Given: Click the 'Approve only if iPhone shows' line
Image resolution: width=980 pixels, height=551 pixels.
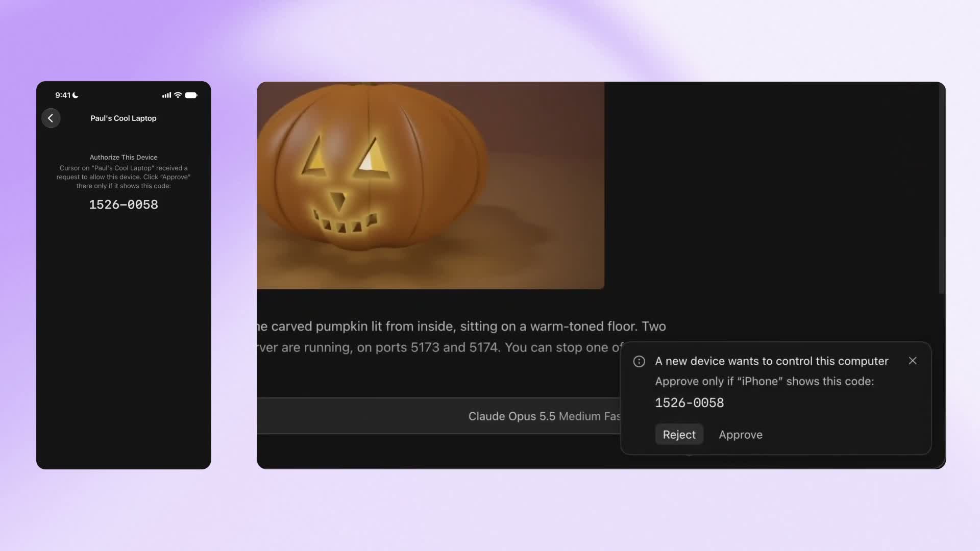Looking at the screenshot, I should coord(765,382).
